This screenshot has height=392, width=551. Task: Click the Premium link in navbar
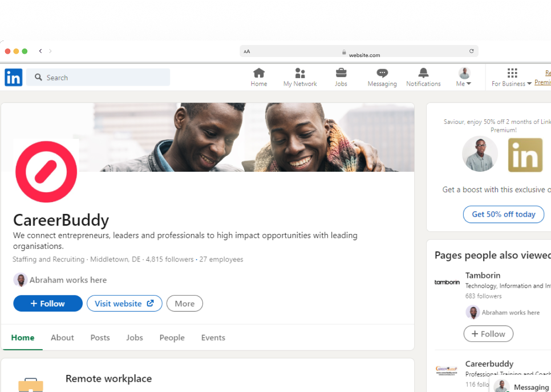pos(543,82)
